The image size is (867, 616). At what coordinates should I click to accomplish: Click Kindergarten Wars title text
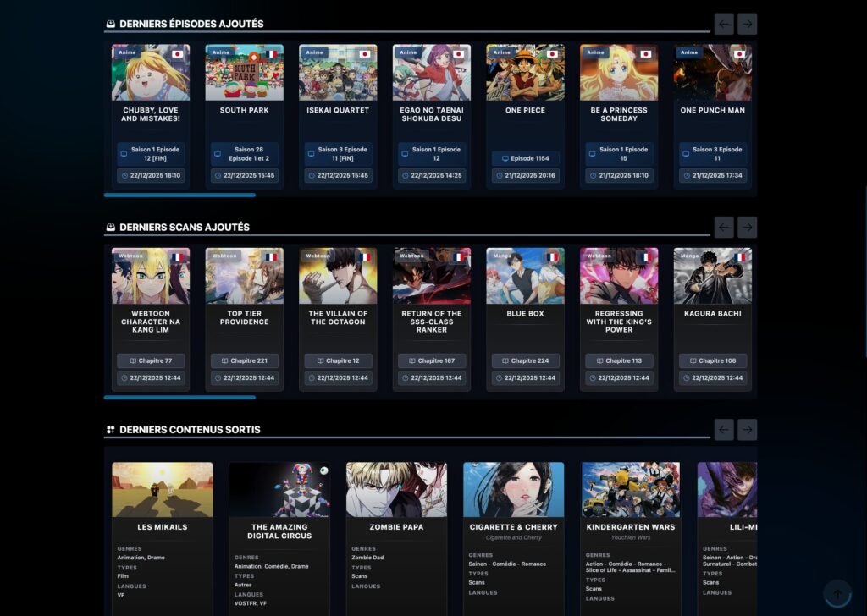tap(631, 527)
